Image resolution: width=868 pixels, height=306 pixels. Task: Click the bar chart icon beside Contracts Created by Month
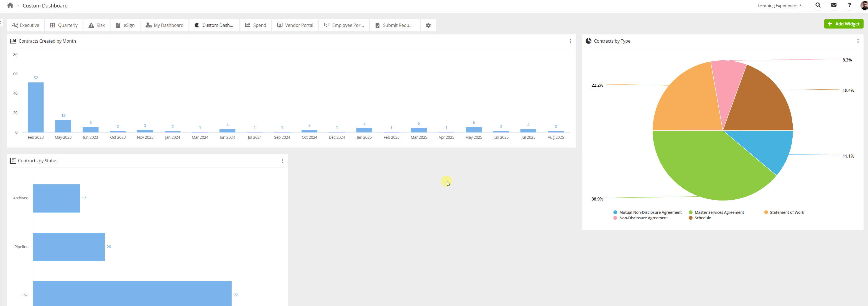13,41
